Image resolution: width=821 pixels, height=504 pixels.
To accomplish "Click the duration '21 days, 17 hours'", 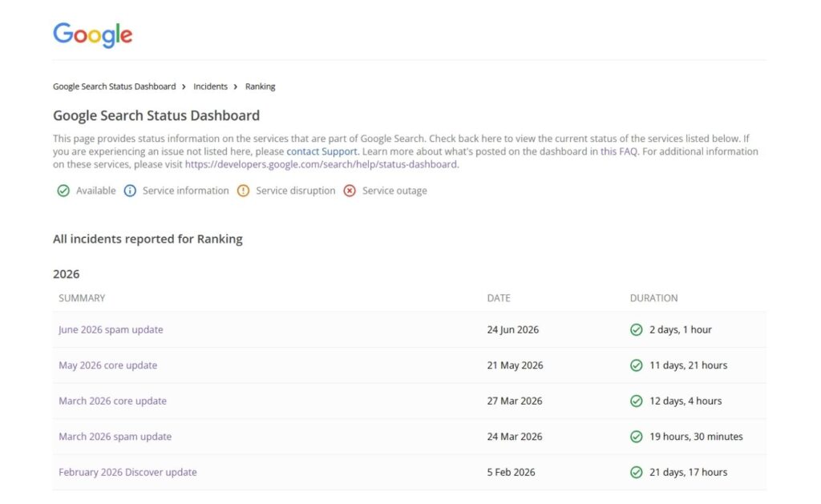I will tap(689, 472).
